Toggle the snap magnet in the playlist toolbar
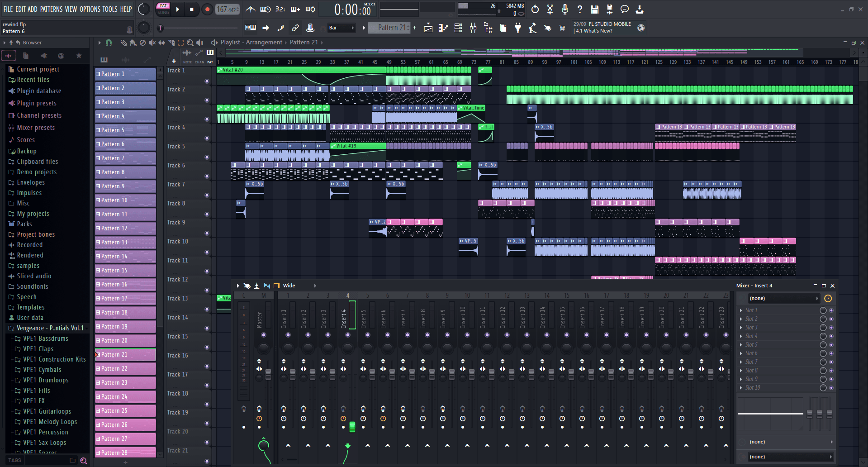Image resolution: width=868 pixels, height=467 pixels. point(109,42)
